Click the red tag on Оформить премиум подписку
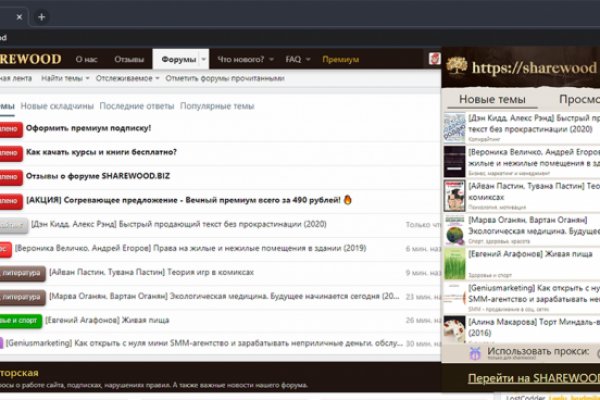This screenshot has width=600, height=400. (8, 129)
